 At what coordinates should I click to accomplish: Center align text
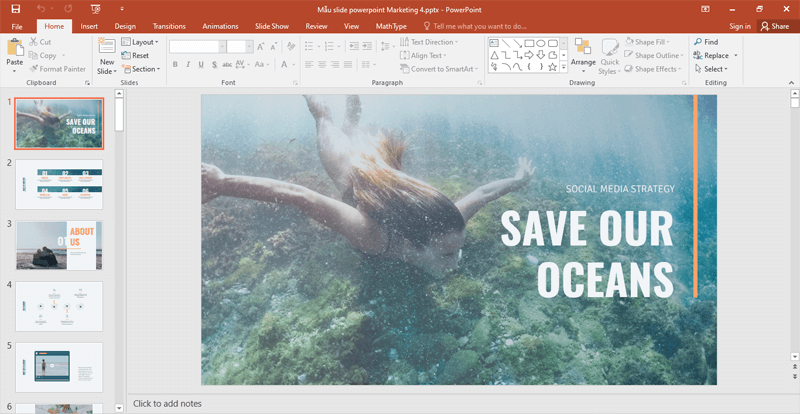322,64
